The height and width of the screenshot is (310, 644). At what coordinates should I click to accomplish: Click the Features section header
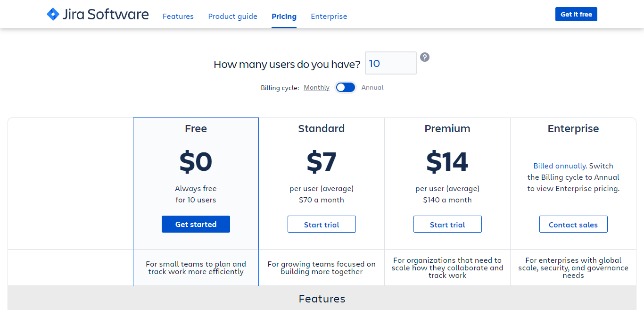point(322,299)
